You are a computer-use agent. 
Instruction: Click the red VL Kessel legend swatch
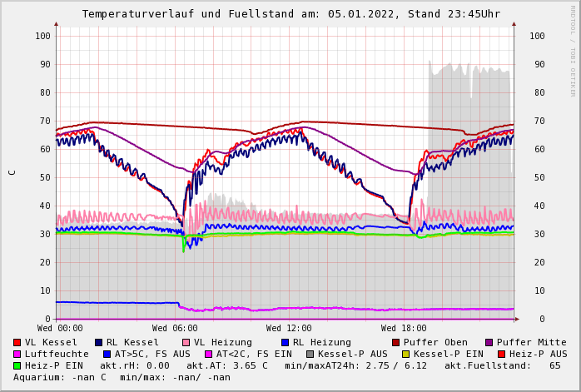pos(17,342)
